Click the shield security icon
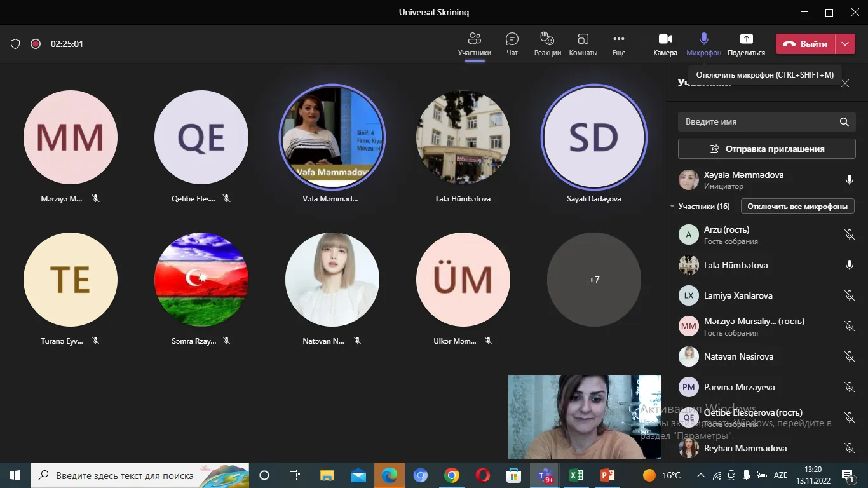This screenshot has height=488, width=868. 16,44
